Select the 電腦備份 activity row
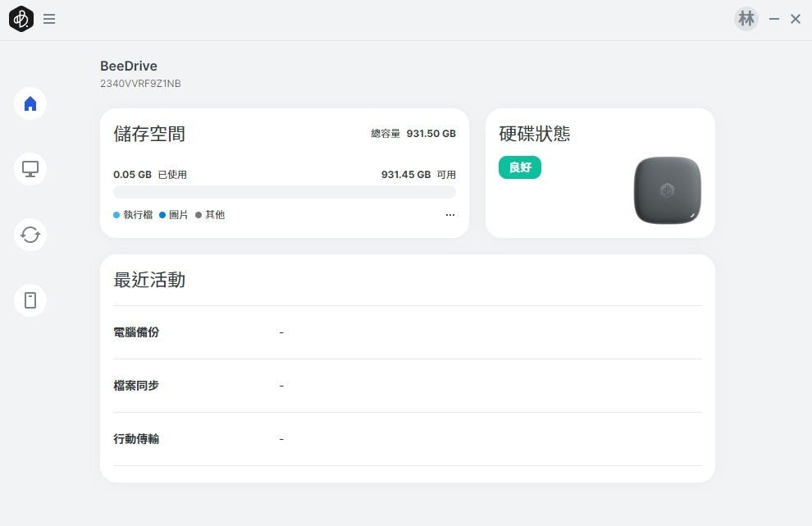This screenshot has height=526, width=812. pyautogui.click(x=408, y=332)
